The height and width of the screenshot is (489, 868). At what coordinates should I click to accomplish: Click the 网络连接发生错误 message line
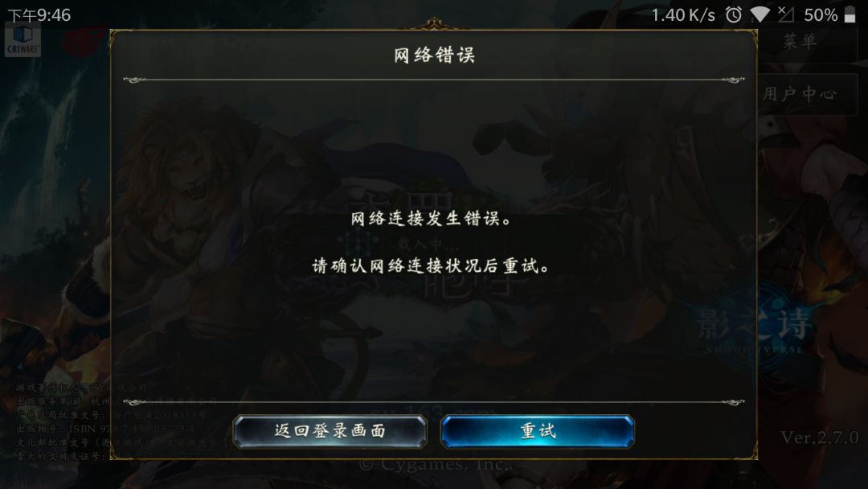(432, 218)
